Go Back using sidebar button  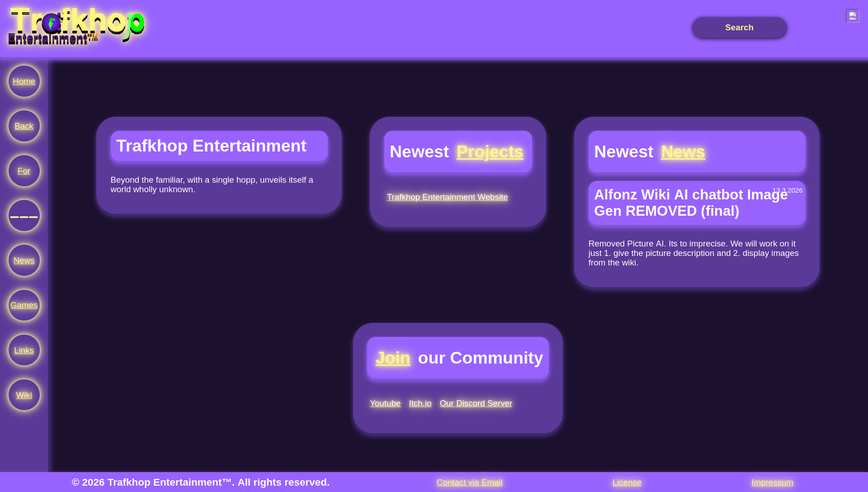tap(24, 126)
